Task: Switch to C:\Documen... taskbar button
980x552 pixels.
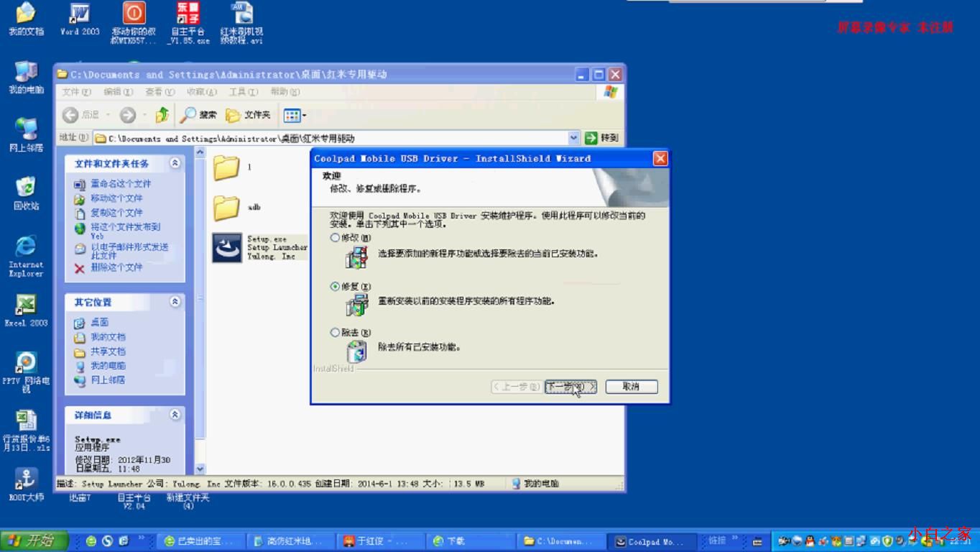Action: 562,541
